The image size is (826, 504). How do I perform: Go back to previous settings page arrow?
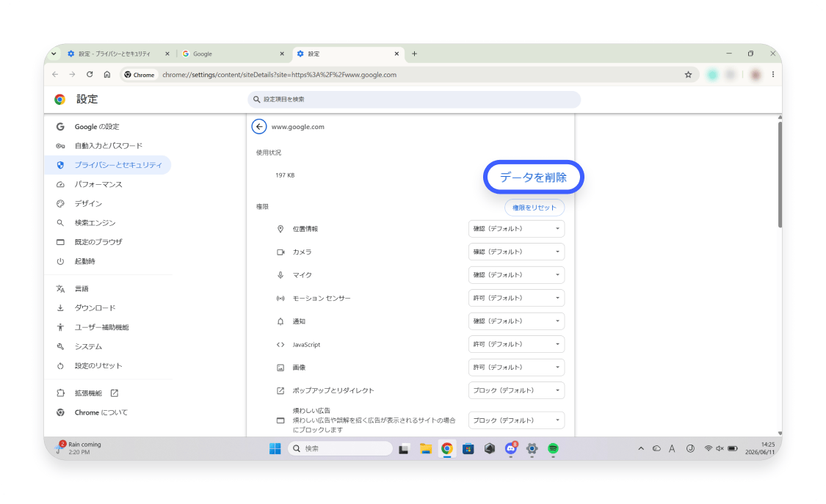(x=258, y=127)
